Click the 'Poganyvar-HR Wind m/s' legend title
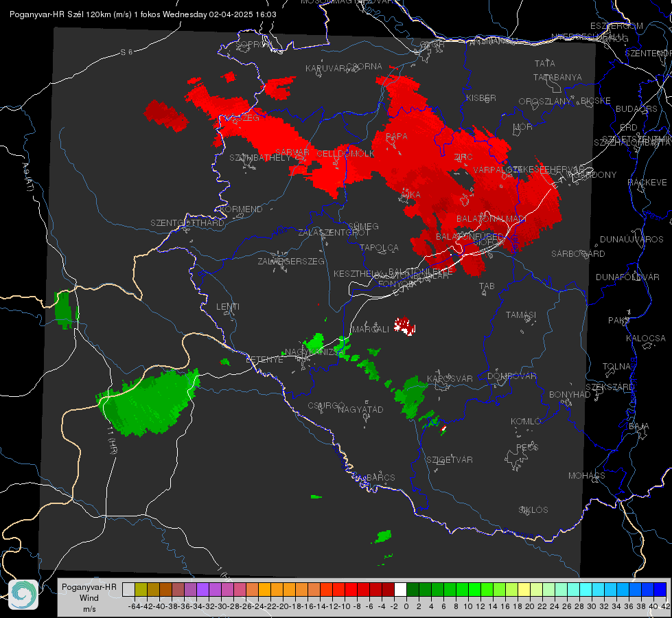This screenshot has height=618, width=672. tap(89, 598)
